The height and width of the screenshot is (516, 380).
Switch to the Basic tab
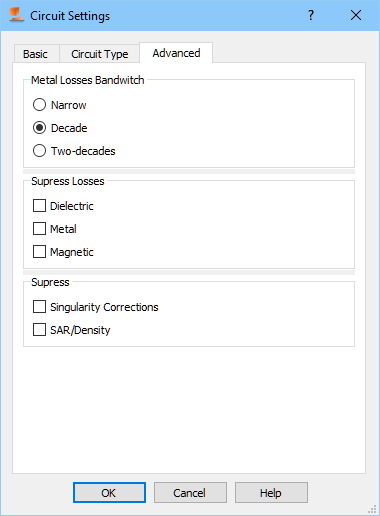coord(36,54)
